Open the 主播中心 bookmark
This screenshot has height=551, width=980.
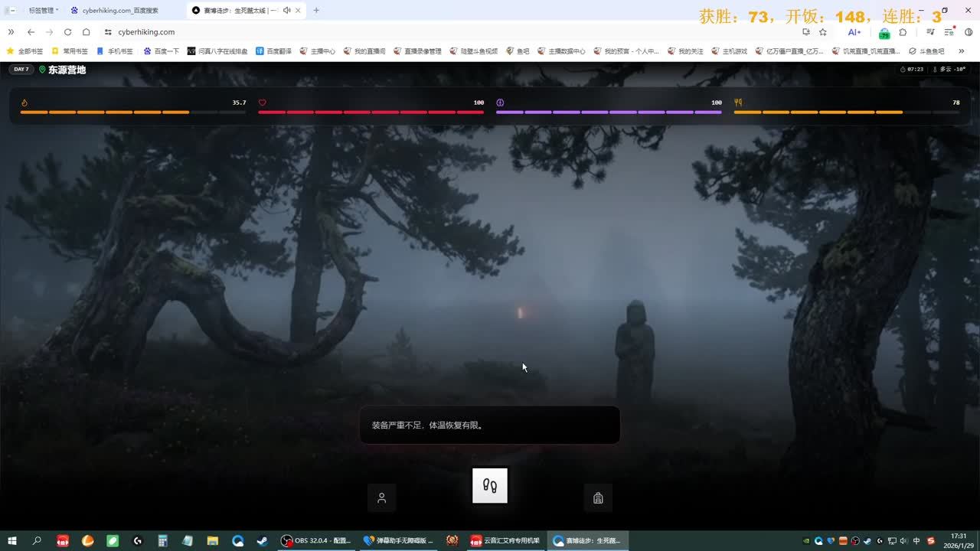(318, 51)
